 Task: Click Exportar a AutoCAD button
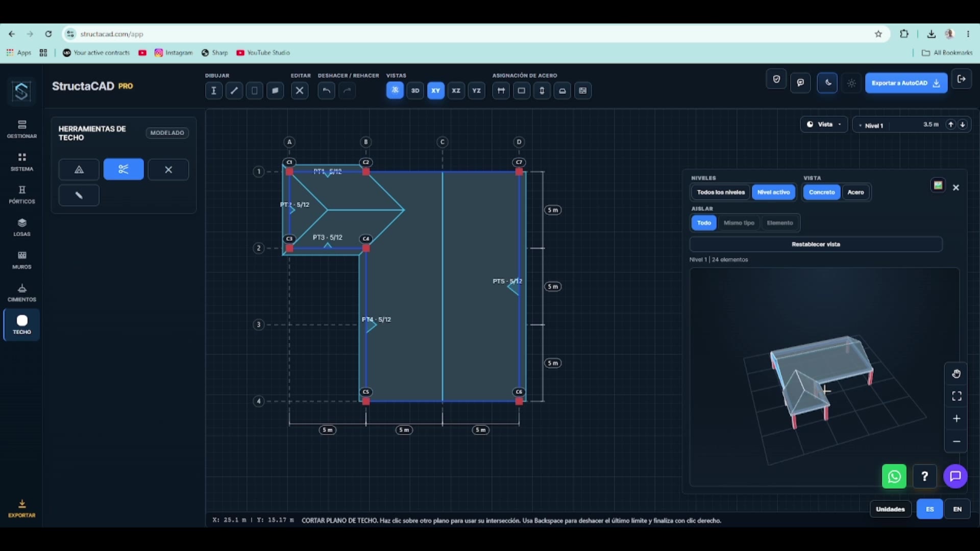click(x=906, y=83)
